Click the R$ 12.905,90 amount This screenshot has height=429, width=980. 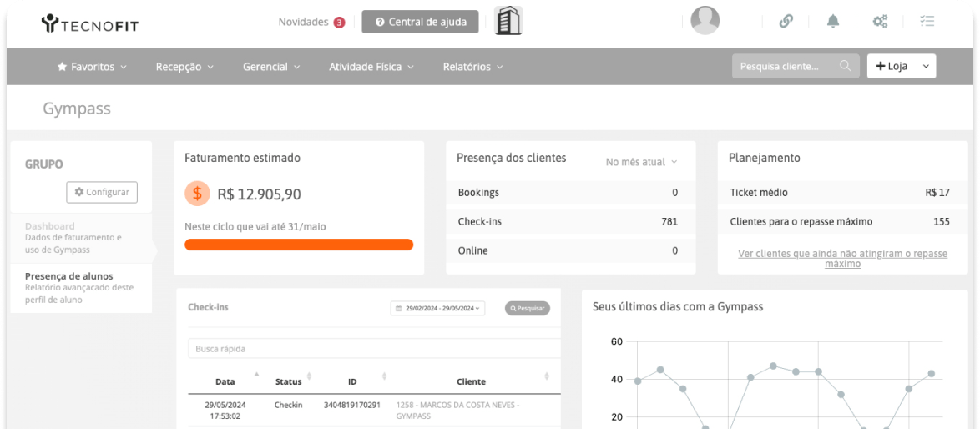tap(259, 194)
